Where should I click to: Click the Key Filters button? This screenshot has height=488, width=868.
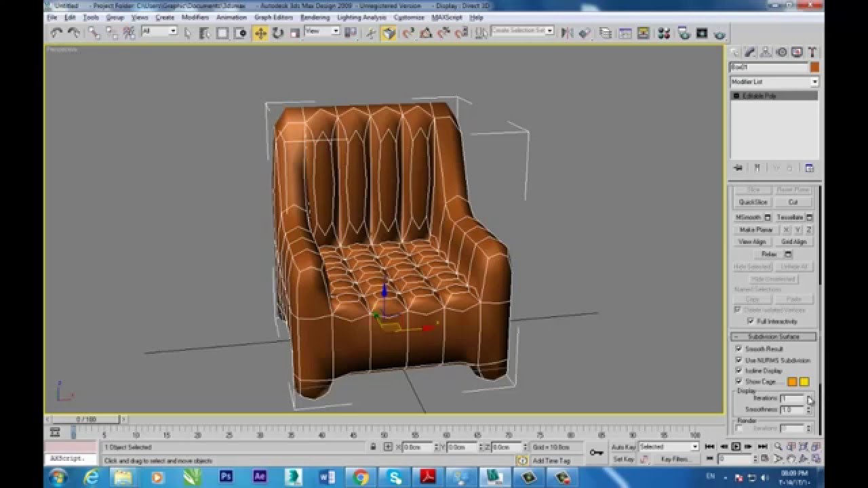(x=675, y=460)
